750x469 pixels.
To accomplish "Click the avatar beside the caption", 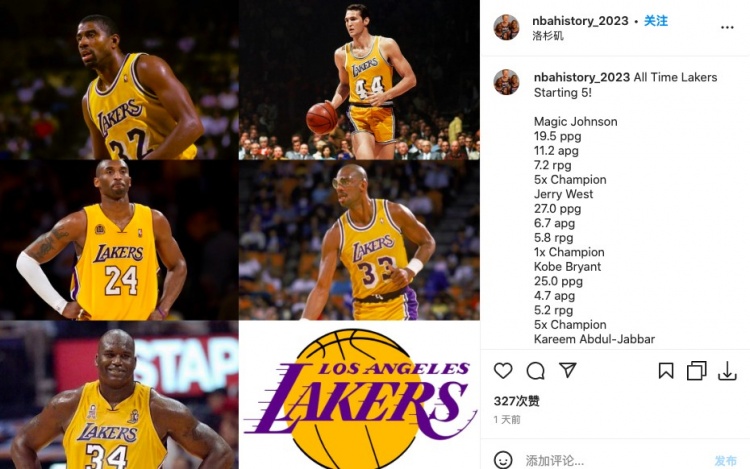I will [x=506, y=82].
